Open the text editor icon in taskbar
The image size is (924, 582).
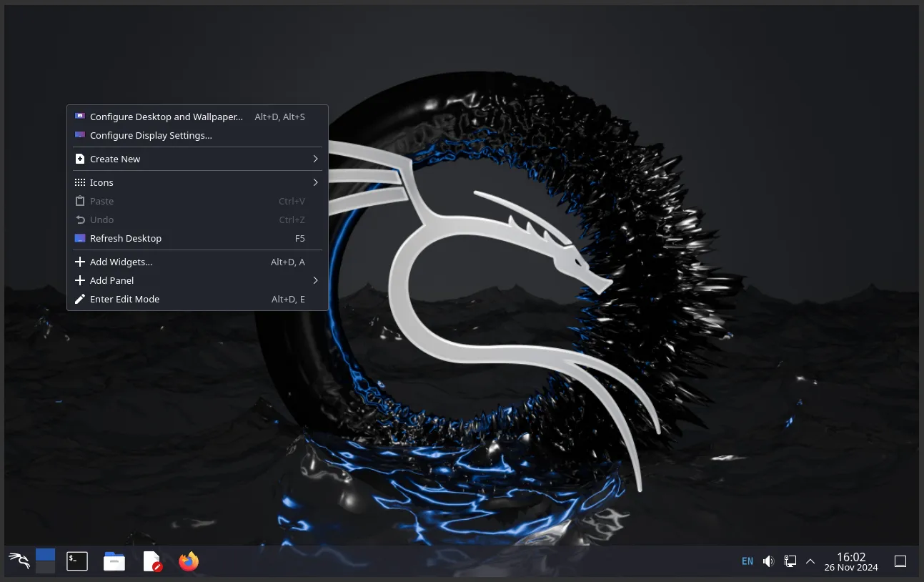pos(151,561)
